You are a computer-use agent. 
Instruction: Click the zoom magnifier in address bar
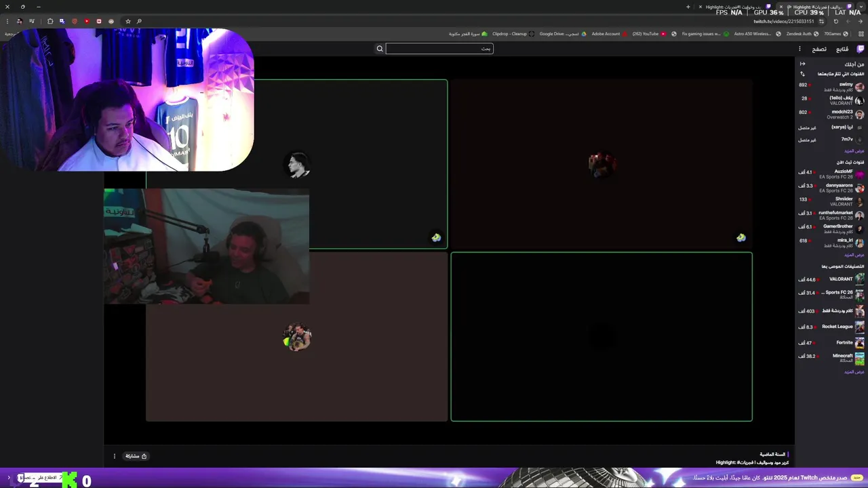coord(139,21)
